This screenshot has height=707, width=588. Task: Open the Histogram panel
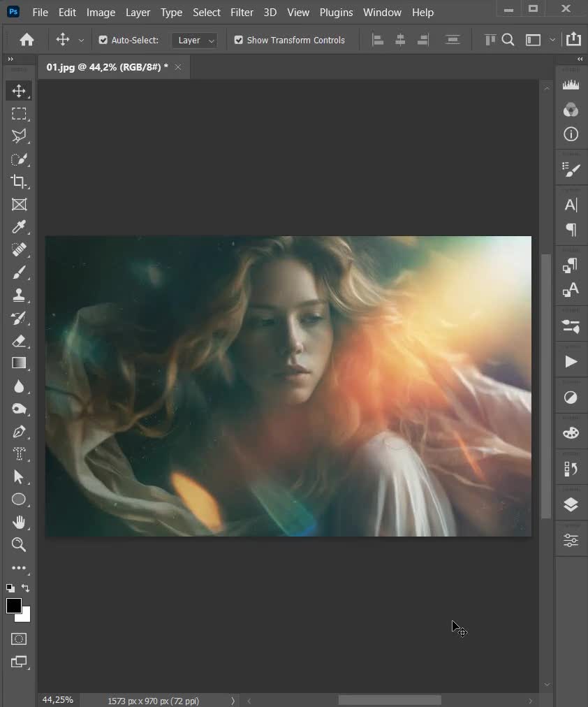571,84
